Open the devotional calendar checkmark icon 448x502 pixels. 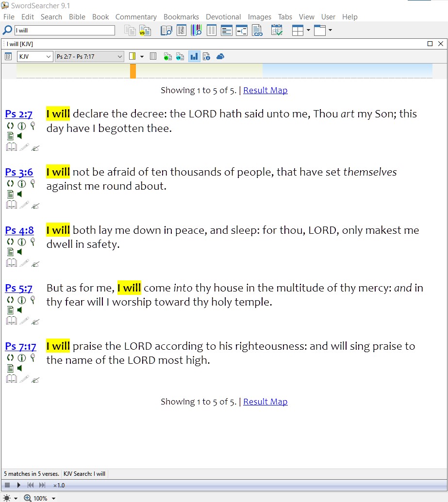tap(277, 30)
